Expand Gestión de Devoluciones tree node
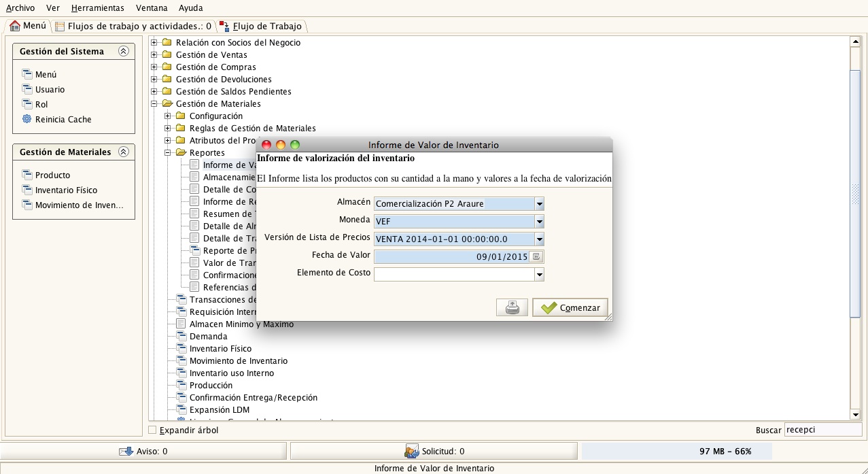The image size is (868, 474). [x=154, y=79]
